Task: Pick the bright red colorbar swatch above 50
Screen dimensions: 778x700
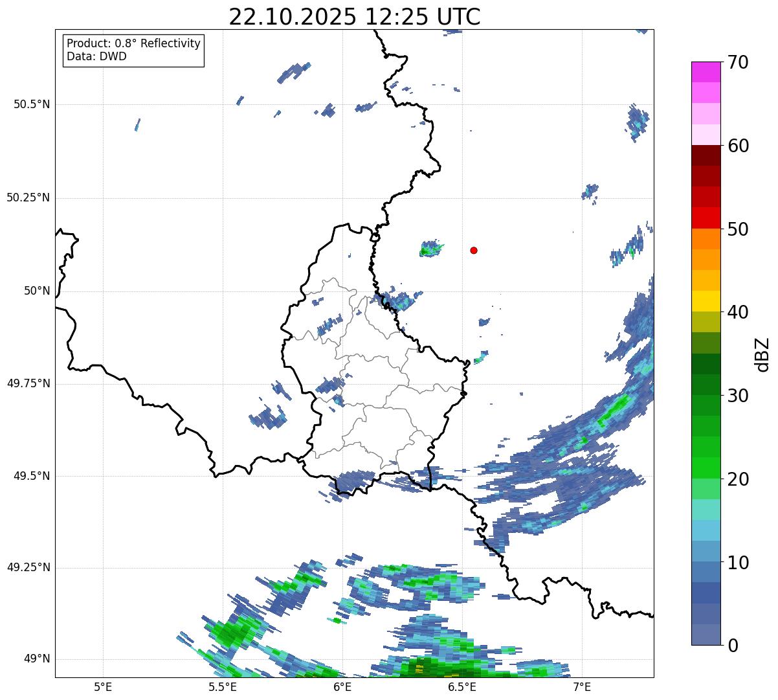Action: 706,218
